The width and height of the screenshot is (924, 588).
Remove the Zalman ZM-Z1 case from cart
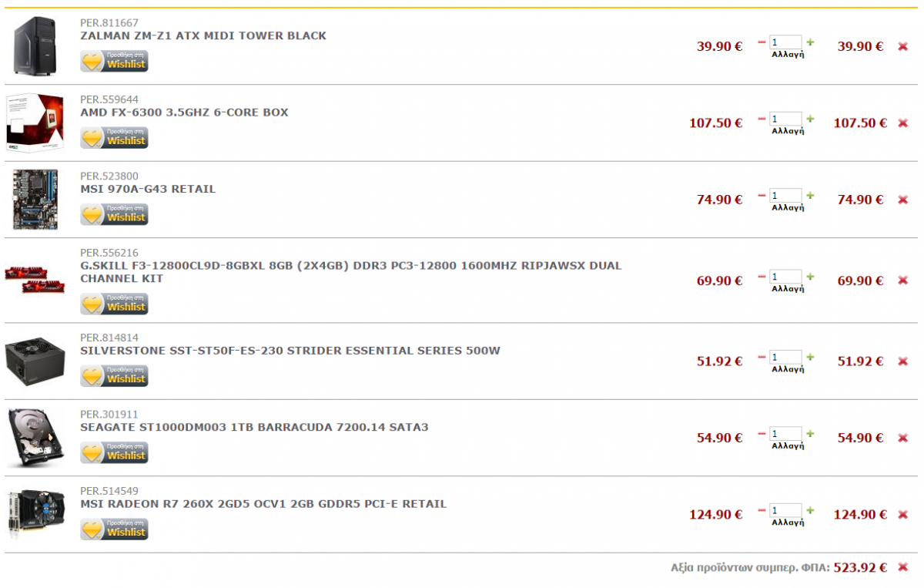(903, 46)
